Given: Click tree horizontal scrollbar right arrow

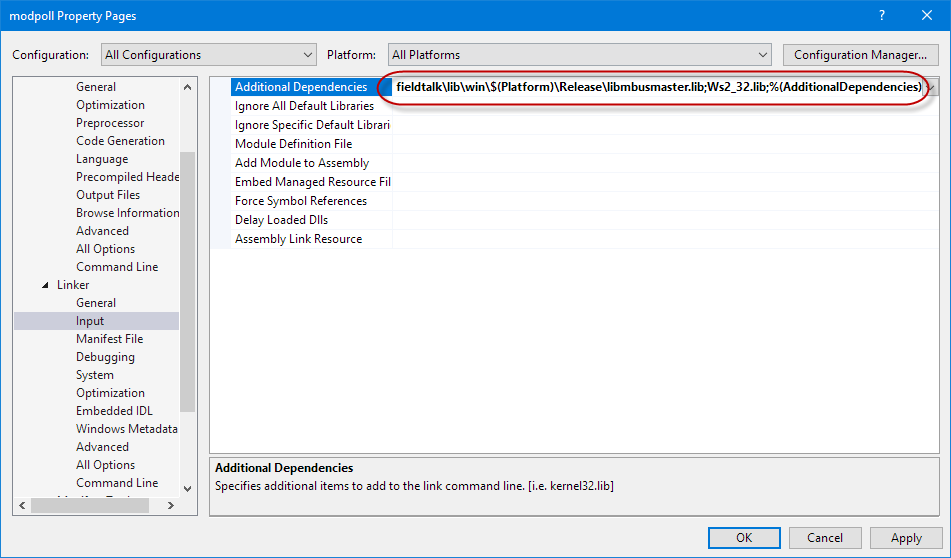Looking at the screenshot, I should [171, 505].
